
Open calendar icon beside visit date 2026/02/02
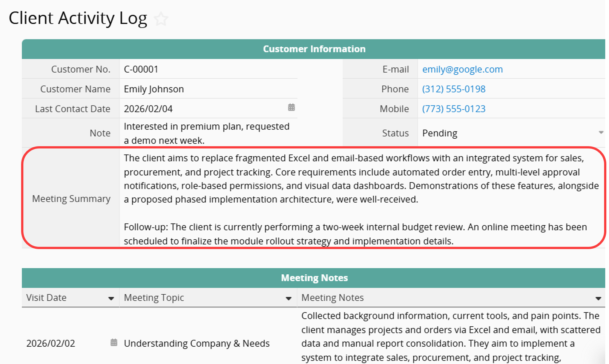click(x=114, y=343)
